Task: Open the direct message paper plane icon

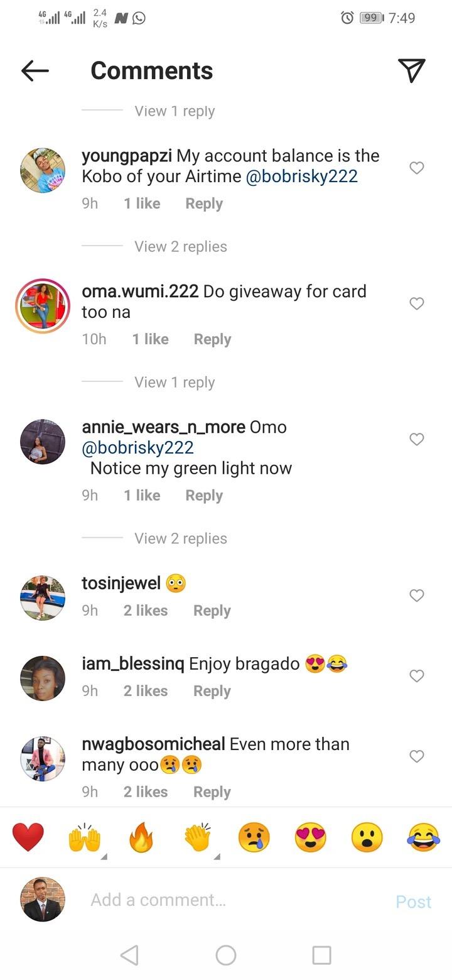Action: click(x=412, y=70)
